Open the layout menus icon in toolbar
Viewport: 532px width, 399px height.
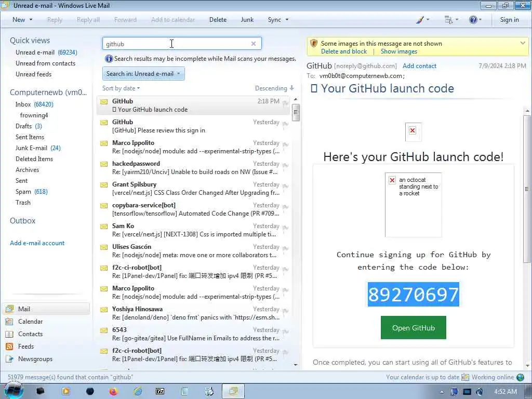[448, 20]
